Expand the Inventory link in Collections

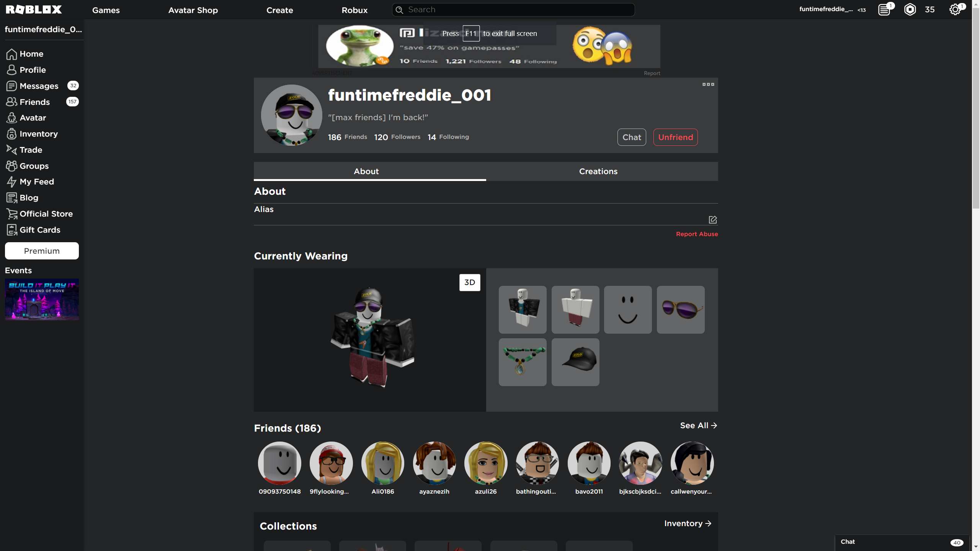[x=687, y=523]
